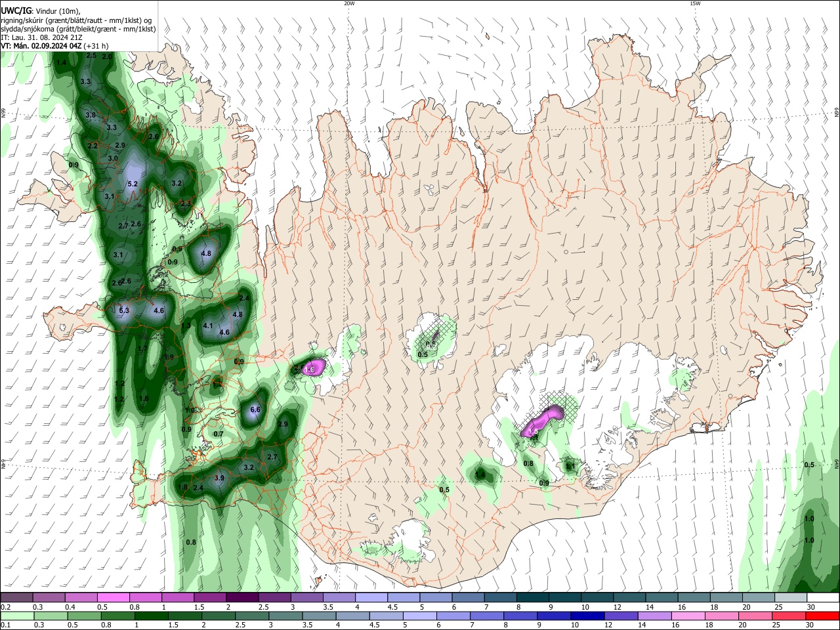Image resolution: width=840 pixels, height=630 pixels.
Task: Select the 3.8 rainfall value on the map
Action: (x=91, y=115)
